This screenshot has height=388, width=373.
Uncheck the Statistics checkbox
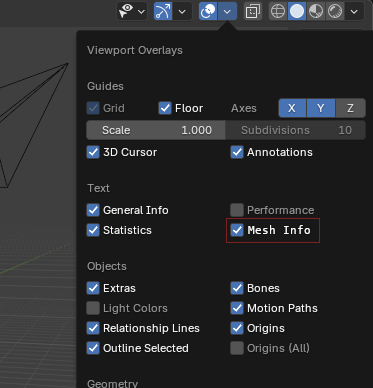pyautogui.click(x=93, y=230)
